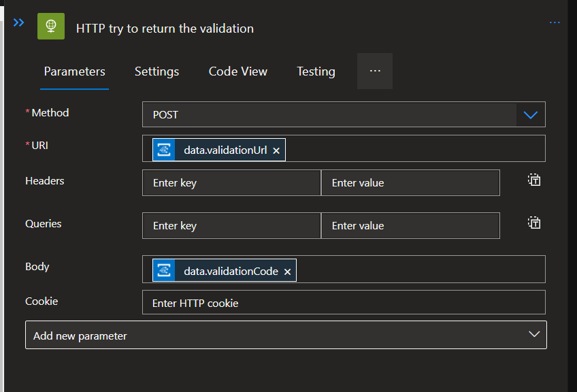Select the Parameters tab
577x392 pixels.
point(74,71)
